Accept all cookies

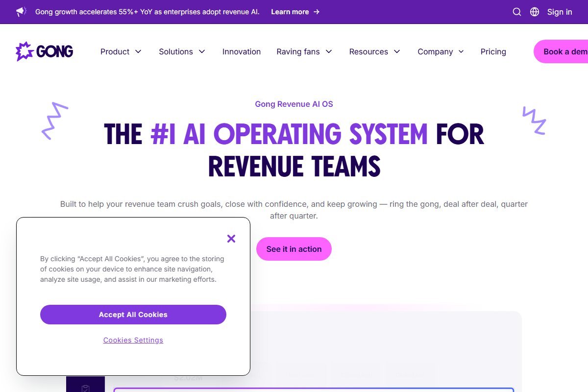click(133, 315)
